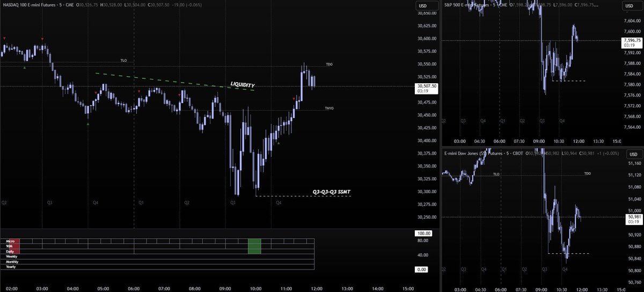Click the Yearly row label in indicator table
Image resolution: width=644 pixels, height=292 pixels.
tap(11, 266)
